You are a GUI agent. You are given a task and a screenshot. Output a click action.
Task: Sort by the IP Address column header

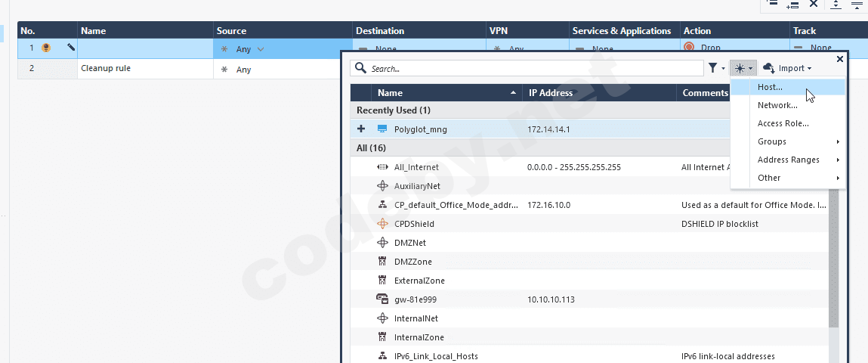600,92
